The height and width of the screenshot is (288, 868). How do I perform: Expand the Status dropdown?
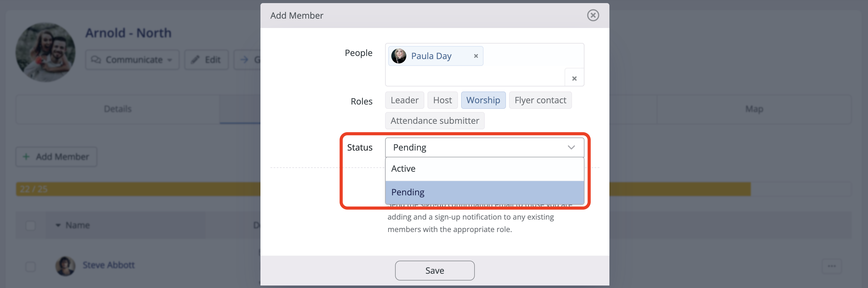pos(571,147)
